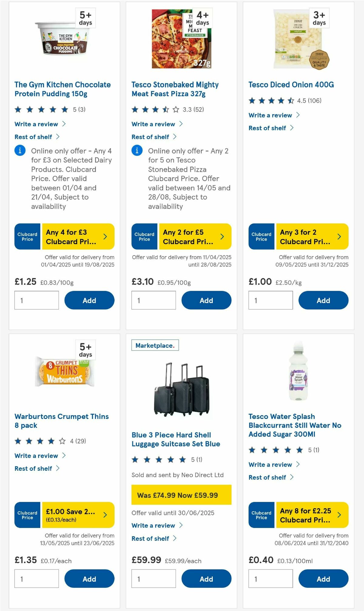Expand Rest of shelf for the luggage set
The height and width of the screenshot is (611, 364).
click(x=150, y=538)
